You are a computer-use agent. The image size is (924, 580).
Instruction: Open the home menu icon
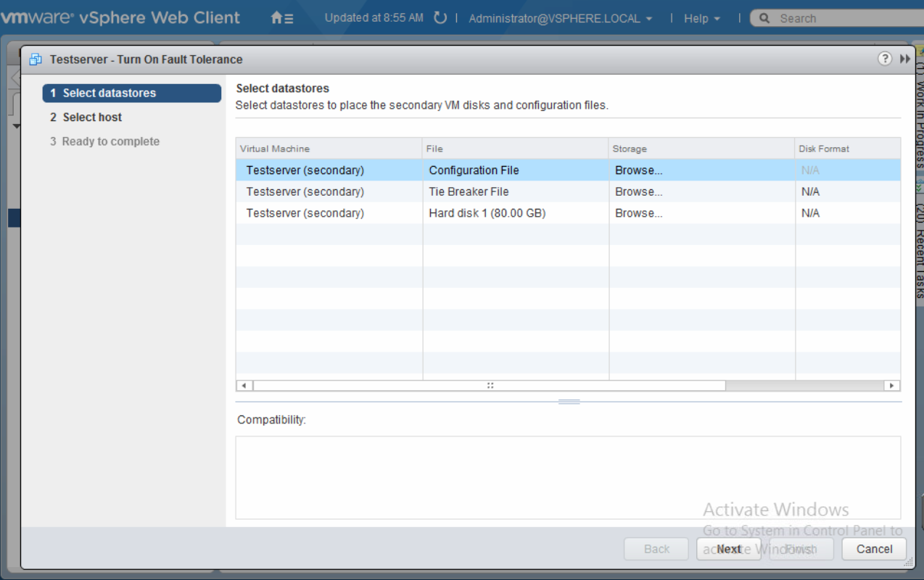coord(282,18)
